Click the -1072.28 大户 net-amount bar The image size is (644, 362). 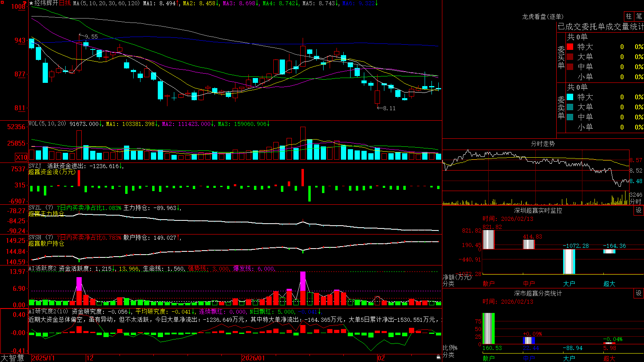(x=569, y=262)
